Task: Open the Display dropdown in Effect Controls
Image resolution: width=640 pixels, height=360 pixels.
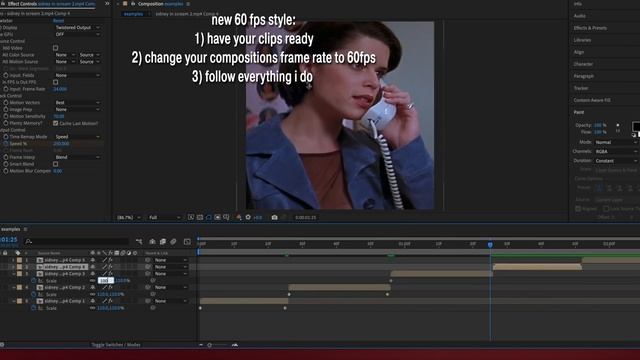Action: [77, 27]
